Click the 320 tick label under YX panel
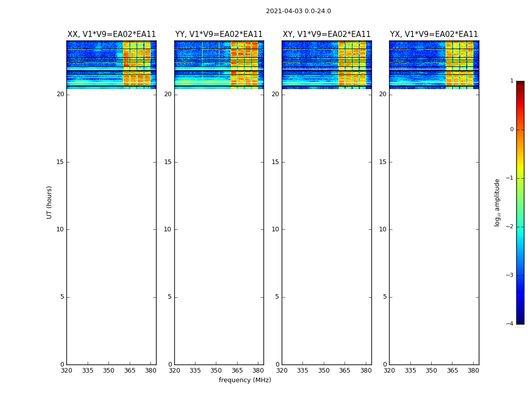The width and height of the screenshot is (532, 405). tap(389, 371)
